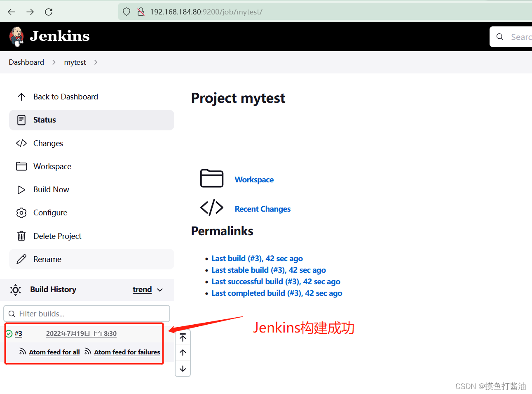Click the Build History sun icon

pyautogui.click(x=16, y=290)
